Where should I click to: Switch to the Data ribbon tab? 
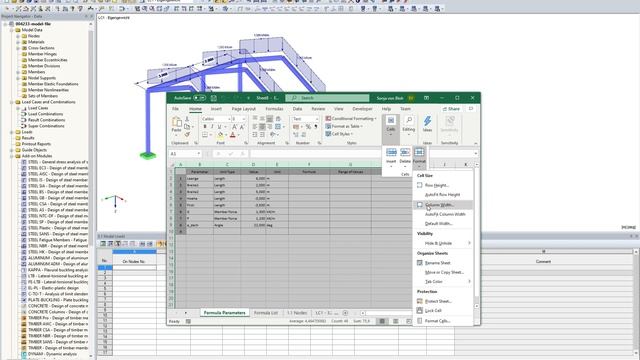point(298,109)
